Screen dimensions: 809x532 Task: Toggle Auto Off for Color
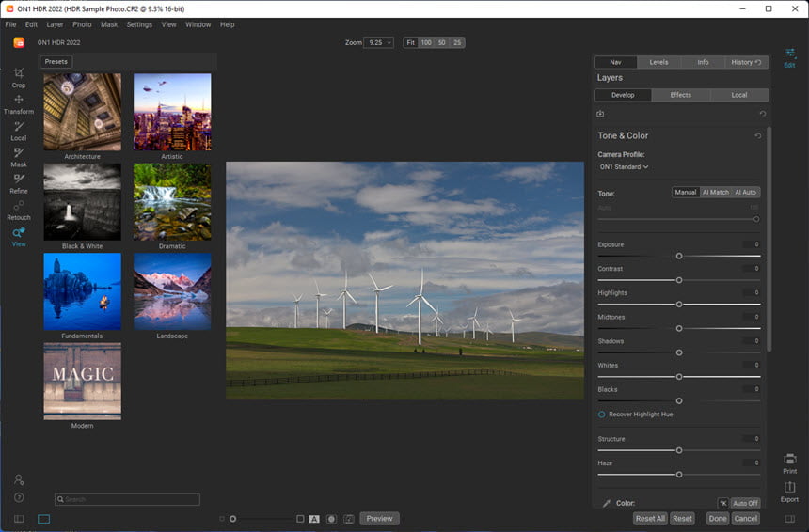click(745, 503)
